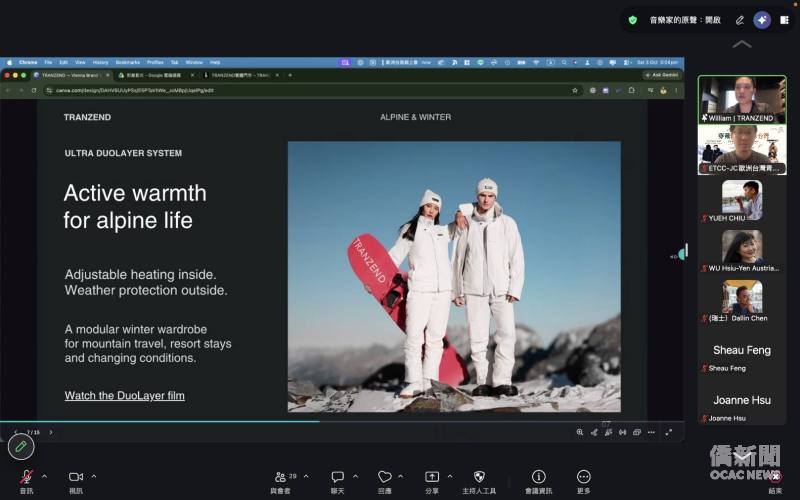Click the 7/18 page counter
The width and height of the screenshot is (800, 500).
point(33,432)
